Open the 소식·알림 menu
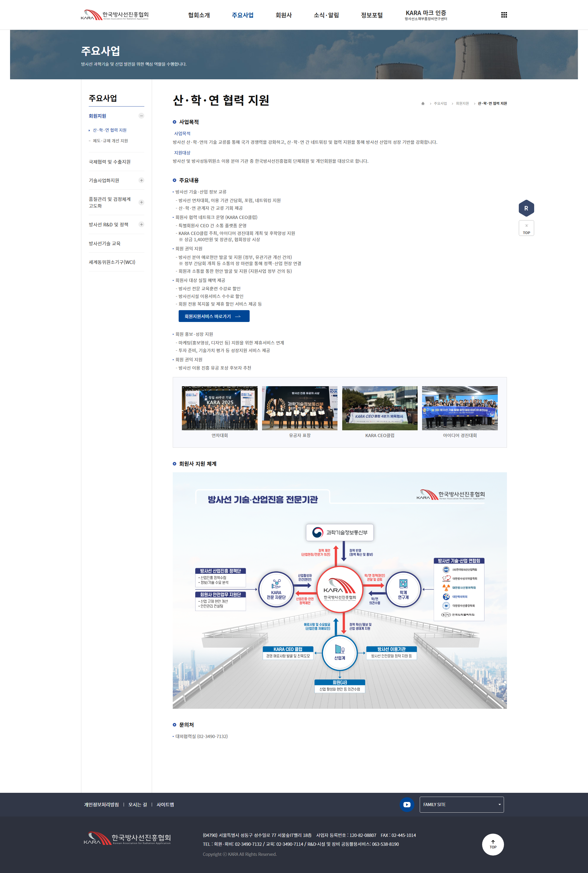This screenshot has width=588, height=873. pos(326,15)
